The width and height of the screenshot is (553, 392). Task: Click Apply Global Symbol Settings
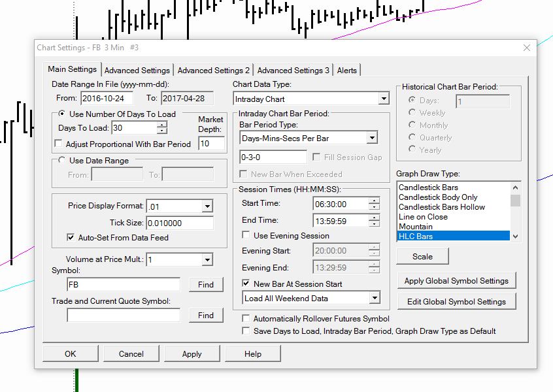coord(456,280)
